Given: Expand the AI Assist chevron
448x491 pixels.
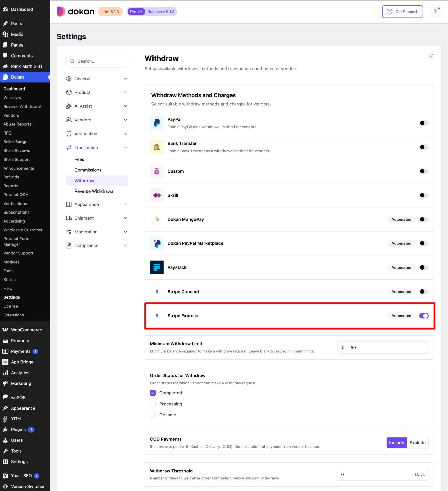Looking at the screenshot, I should click(x=125, y=106).
